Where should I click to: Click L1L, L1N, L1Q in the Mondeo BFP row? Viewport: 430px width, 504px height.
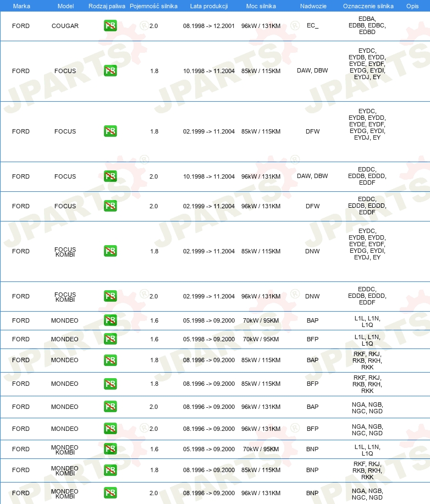(x=367, y=340)
